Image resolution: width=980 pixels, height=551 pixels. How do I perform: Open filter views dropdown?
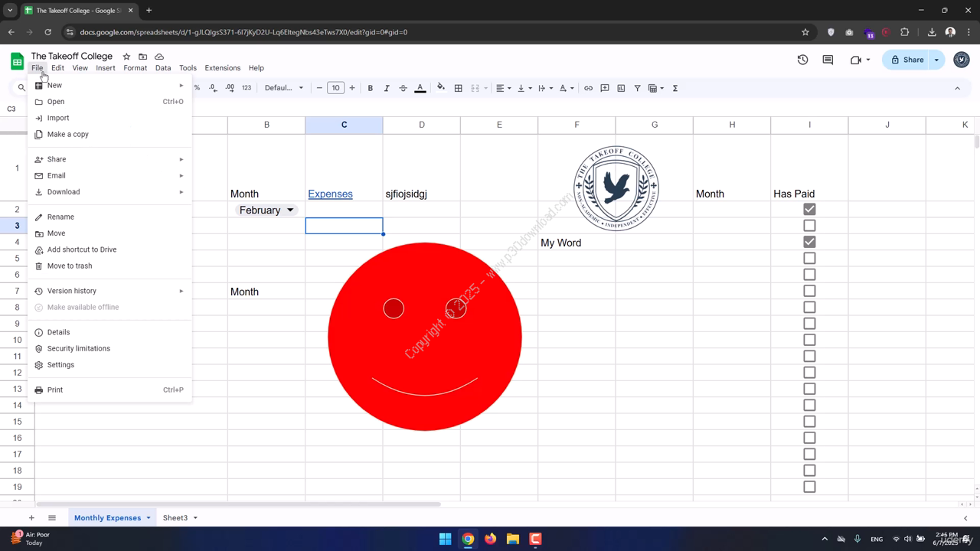[656, 88]
